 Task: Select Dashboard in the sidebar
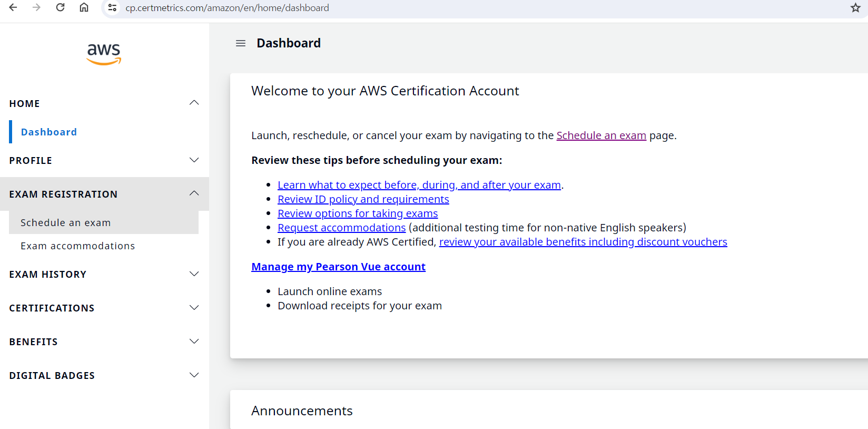[49, 132]
